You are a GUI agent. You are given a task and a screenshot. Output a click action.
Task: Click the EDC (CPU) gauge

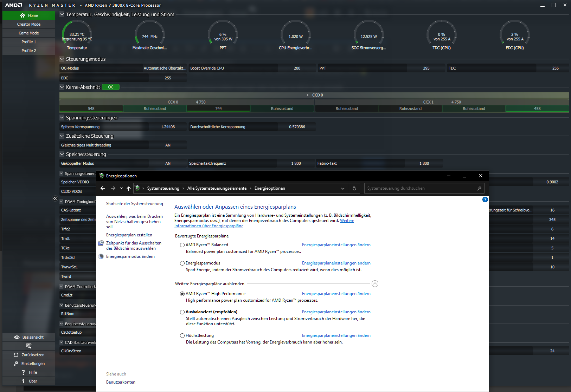tap(515, 35)
